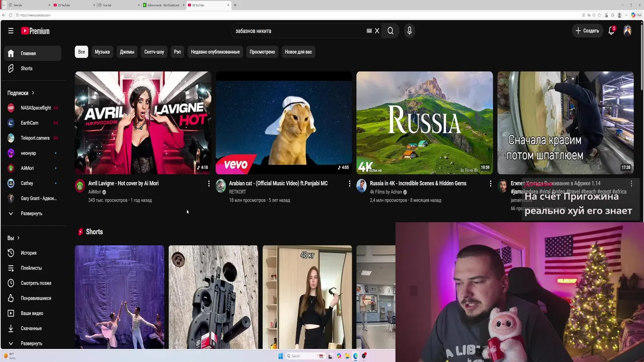Open the EarthCam subscription
Viewport: 644px width, 362px height.
pos(34,123)
